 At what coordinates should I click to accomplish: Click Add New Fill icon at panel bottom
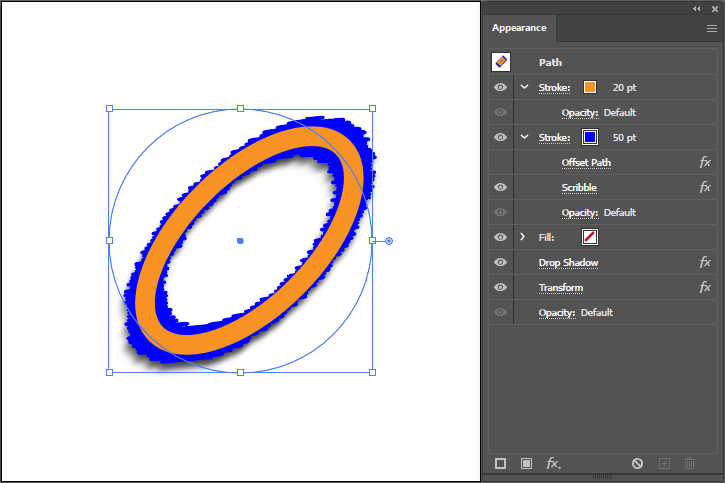tap(526, 463)
